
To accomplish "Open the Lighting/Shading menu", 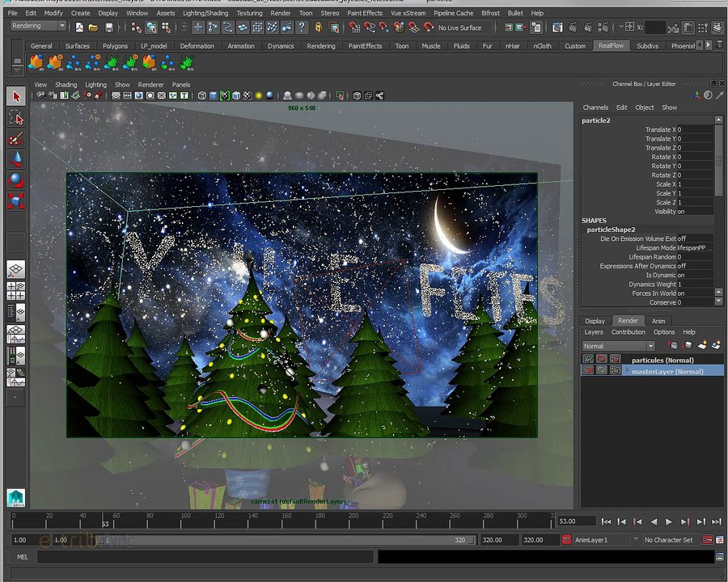I will pyautogui.click(x=205, y=13).
